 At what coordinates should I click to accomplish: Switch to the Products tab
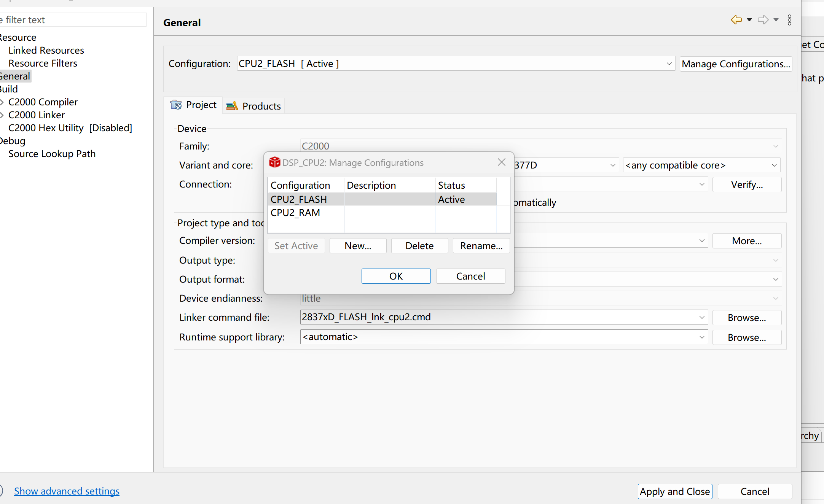(254, 106)
